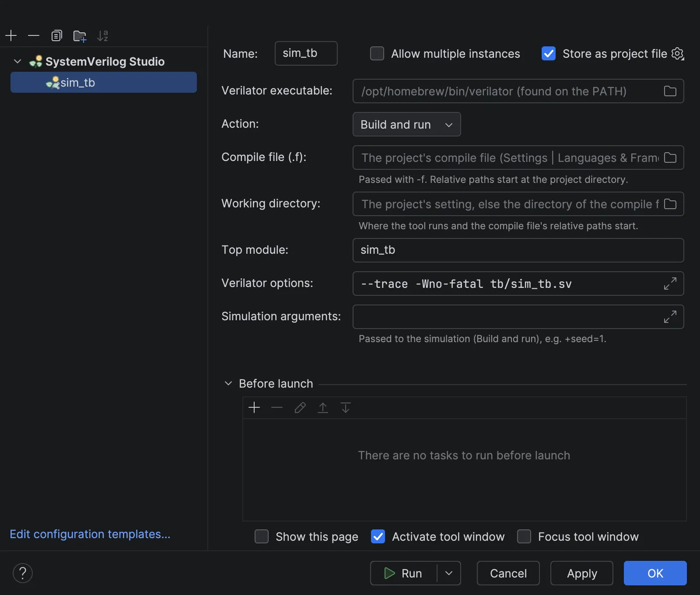Viewport: 700px width, 595px height.
Task: Open the Run button dropdown arrow
Action: pyautogui.click(x=449, y=573)
